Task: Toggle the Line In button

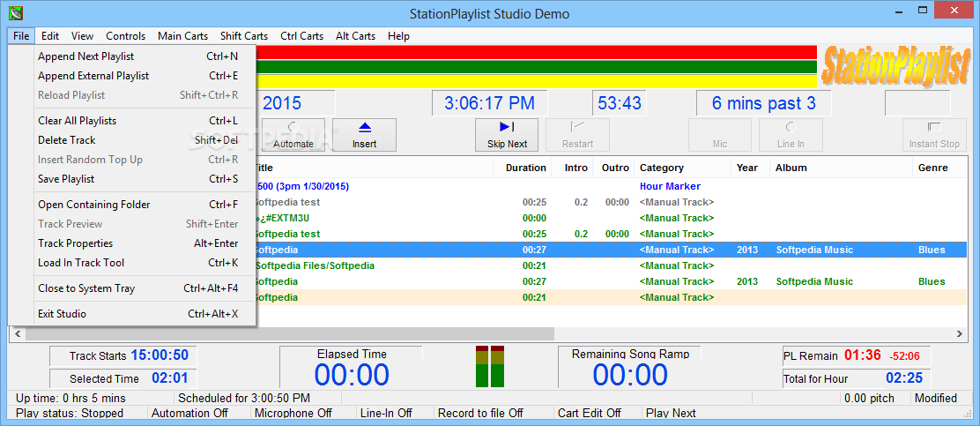Action: (x=791, y=135)
